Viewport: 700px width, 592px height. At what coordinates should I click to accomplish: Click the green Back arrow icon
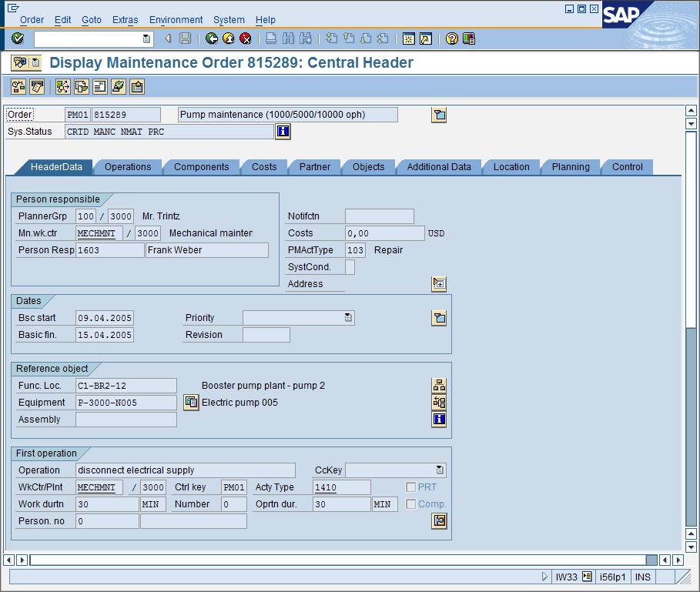pyautogui.click(x=212, y=38)
